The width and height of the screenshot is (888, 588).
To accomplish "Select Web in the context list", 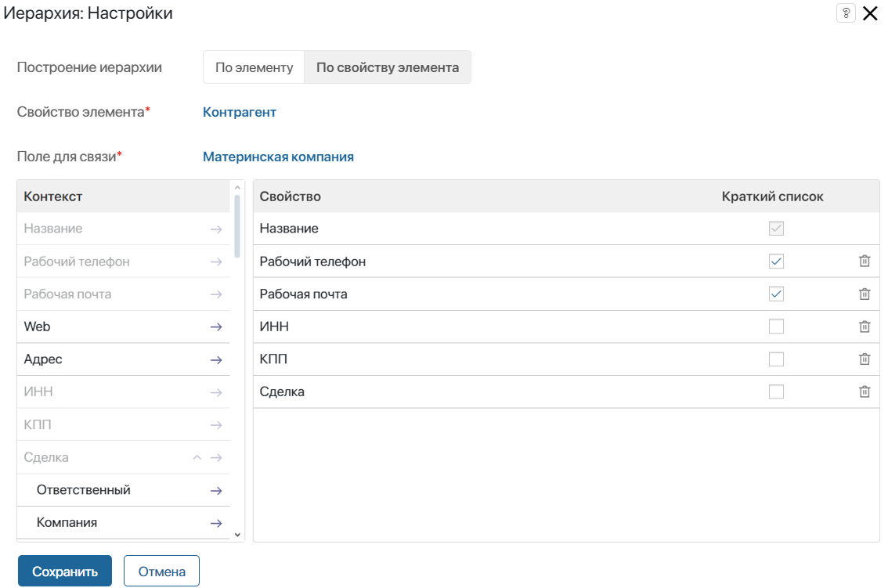I will [123, 326].
